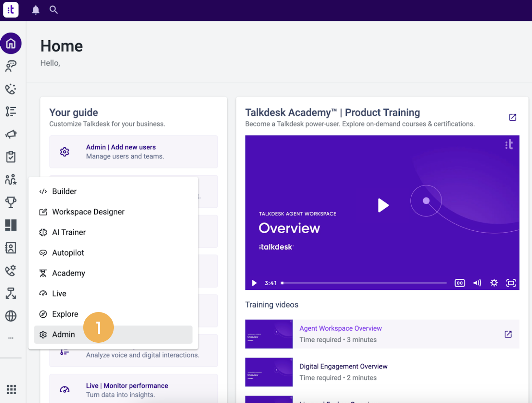Viewport: 532px width, 403px height.
Task: Click gear icon on Add new users card
Action: click(x=65, y=152)
